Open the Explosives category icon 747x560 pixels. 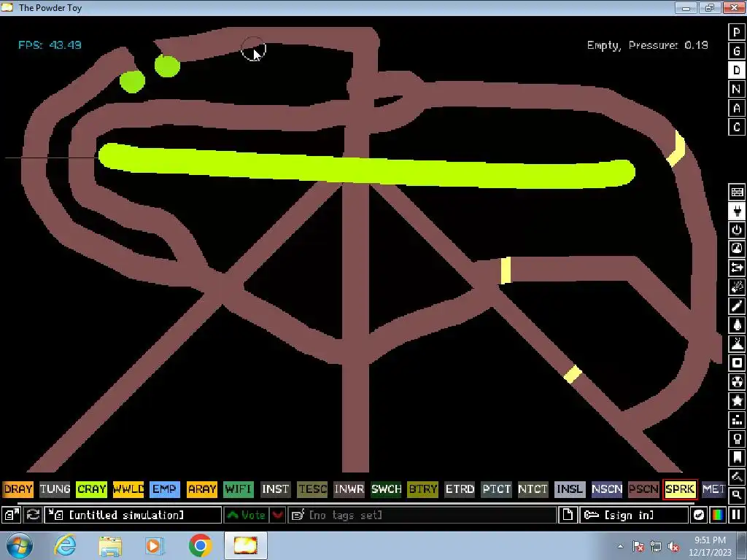click(x=737, y=287)
